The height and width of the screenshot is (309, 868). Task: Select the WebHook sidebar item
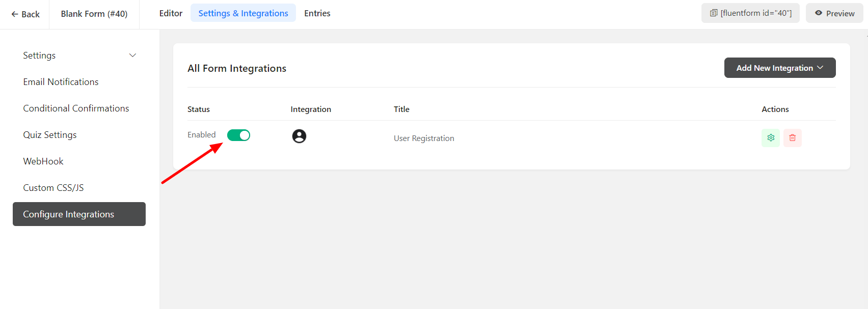pos(43,161)
